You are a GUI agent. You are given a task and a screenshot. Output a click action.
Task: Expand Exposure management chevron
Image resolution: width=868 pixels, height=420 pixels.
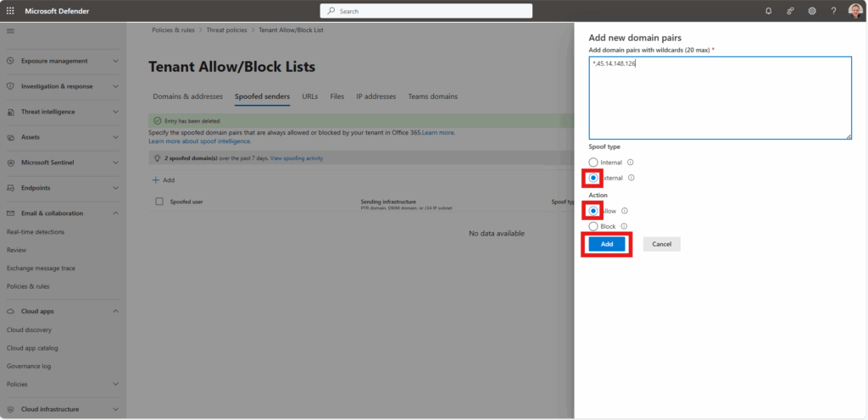click(115, 61)
